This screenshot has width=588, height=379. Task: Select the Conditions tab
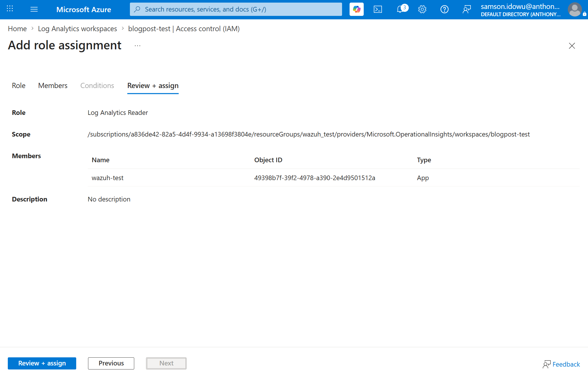click(x=97, y=85)
